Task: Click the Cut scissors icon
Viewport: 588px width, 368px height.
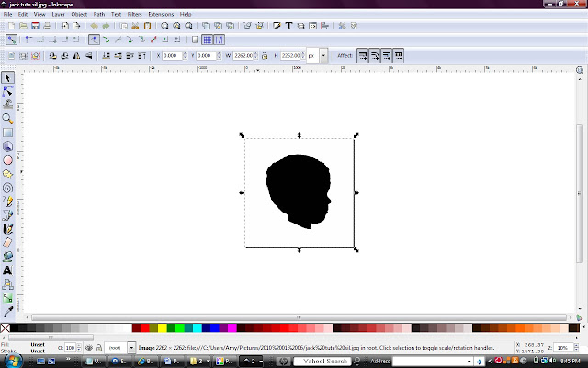Action: (135, 26)
